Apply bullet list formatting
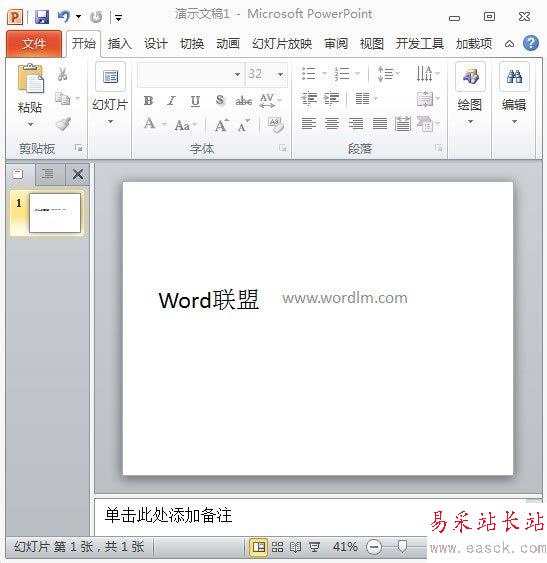The image size is (547, 563). (x=308, y=74)
